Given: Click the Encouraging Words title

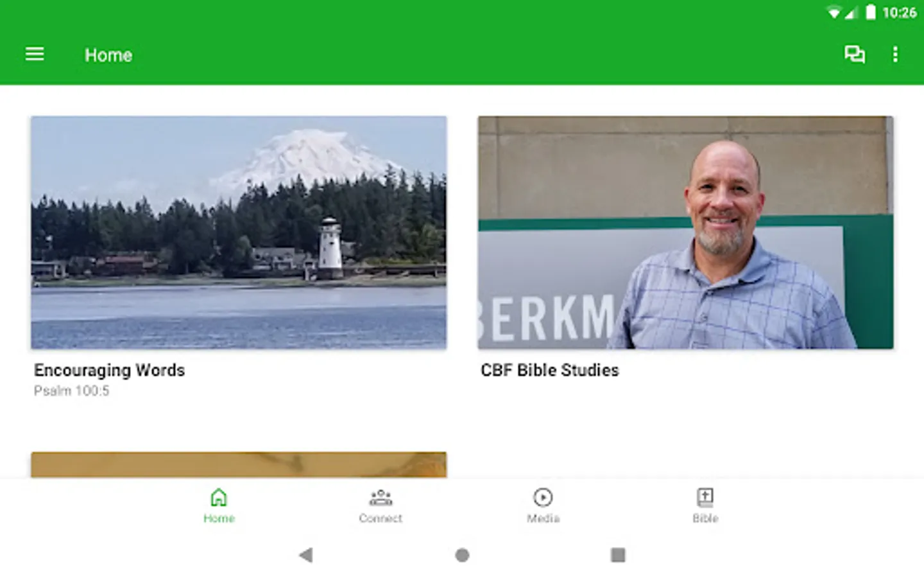Looking at the screenshot, I should click(x=109, y=371).
